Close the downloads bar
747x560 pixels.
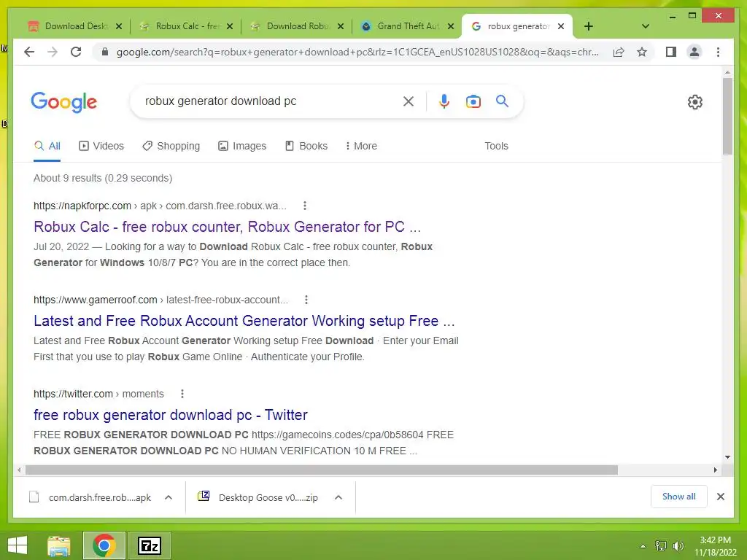pos(721,497)
